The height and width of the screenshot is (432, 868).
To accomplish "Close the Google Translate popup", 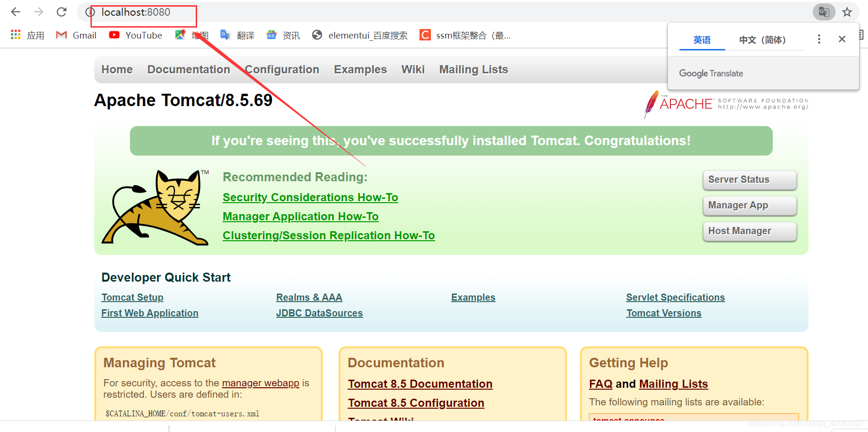I will pos(842,39).
